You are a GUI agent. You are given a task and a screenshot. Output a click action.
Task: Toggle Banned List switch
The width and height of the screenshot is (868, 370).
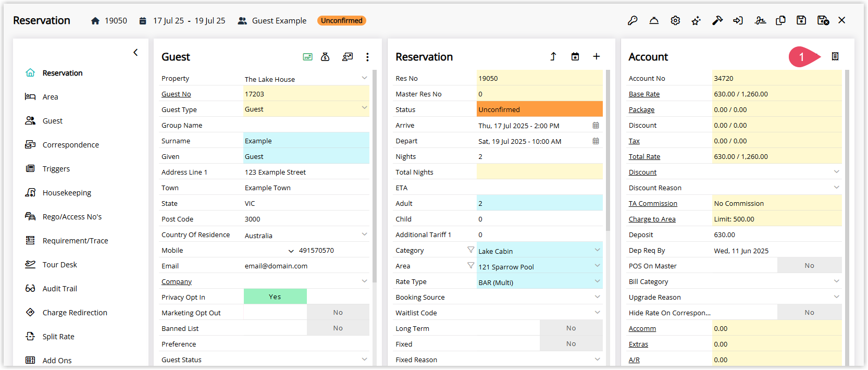click(x=338, y=328)
